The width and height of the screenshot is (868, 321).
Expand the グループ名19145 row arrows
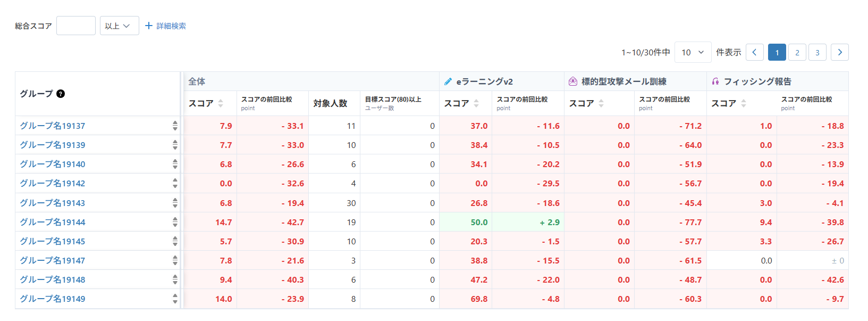point(175,241)
